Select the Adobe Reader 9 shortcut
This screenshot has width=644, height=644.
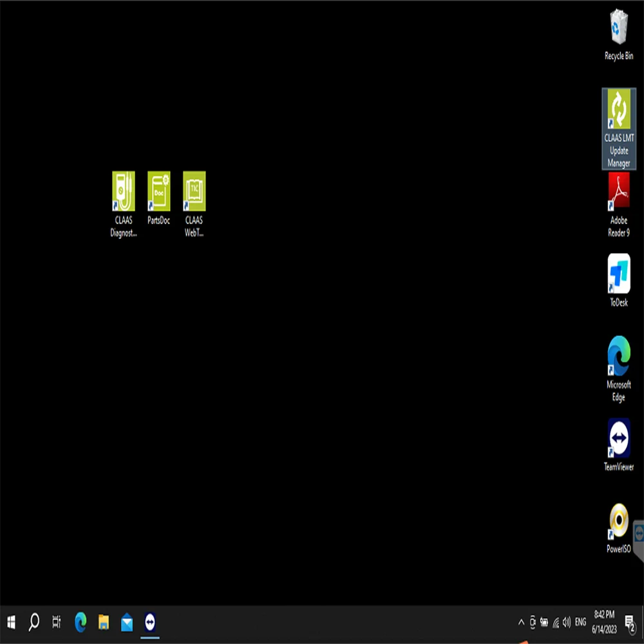[618, 205]
